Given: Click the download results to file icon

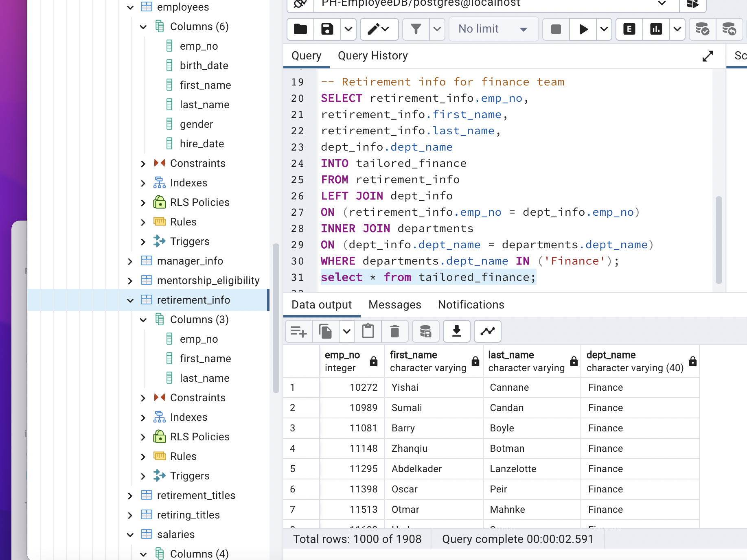Looking at the screenshot, I should [x=456, y=331].
